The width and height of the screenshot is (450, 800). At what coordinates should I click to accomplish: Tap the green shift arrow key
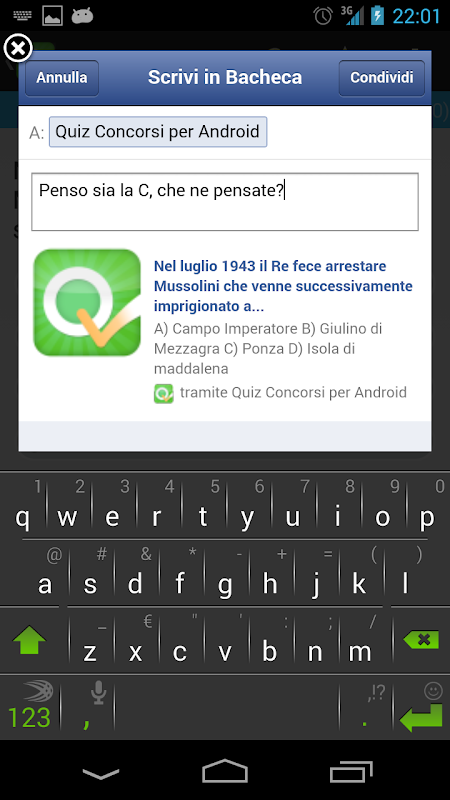point(29,640)
